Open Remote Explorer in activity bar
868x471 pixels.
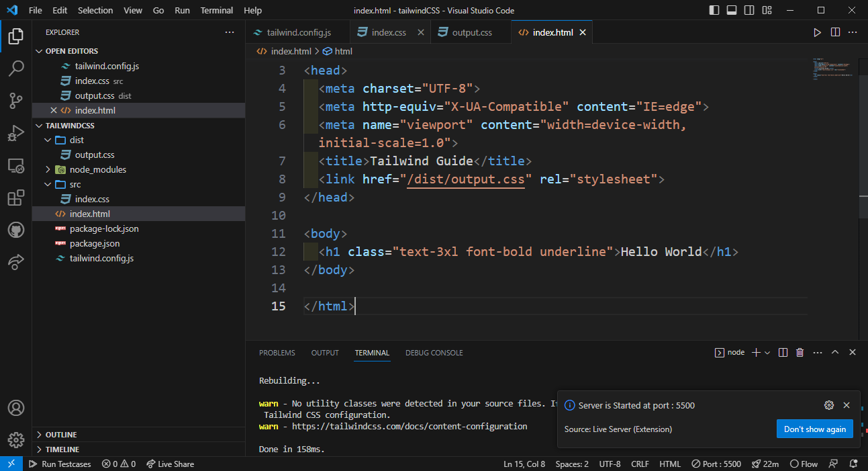tap(16, 165)
